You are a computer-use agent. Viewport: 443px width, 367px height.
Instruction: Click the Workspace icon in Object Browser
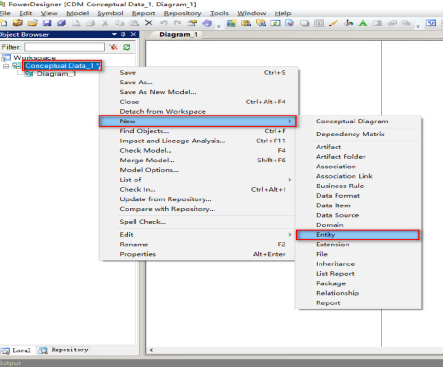click(6, 58)
